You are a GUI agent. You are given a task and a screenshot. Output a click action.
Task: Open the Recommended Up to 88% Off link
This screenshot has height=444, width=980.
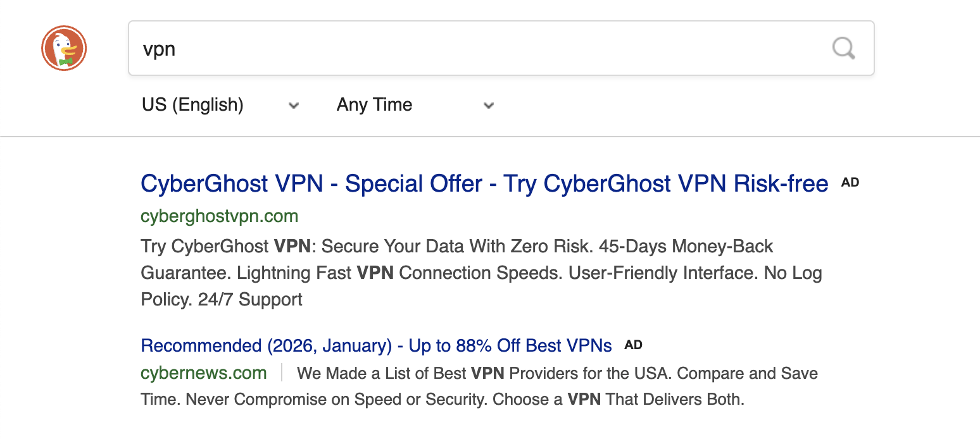point(376,346)
